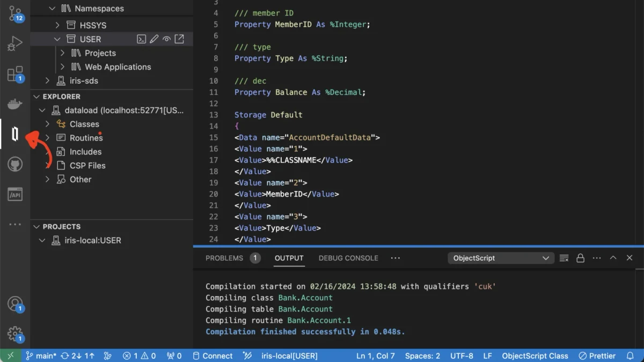
Task: Open the InterSystems ObjectScript view
Action: tap(15, 134)
